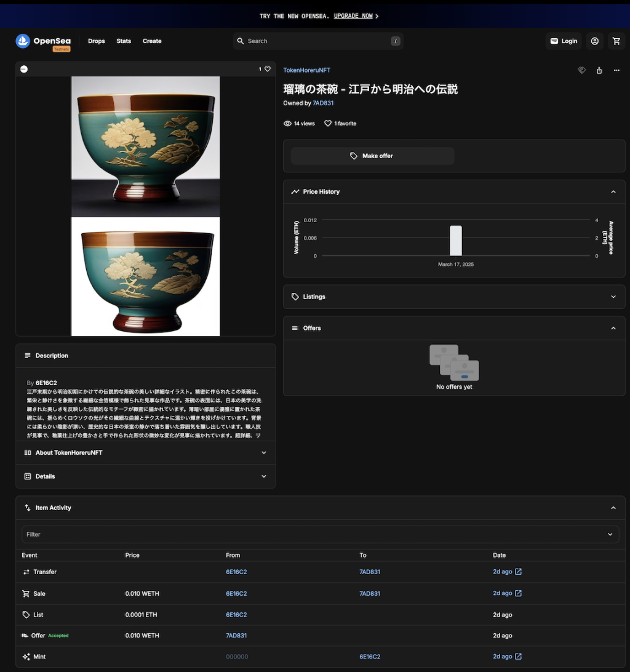Viewport: 630px width, 672px height.
Task: Collapse the Offers section
Action: point(613,328)
